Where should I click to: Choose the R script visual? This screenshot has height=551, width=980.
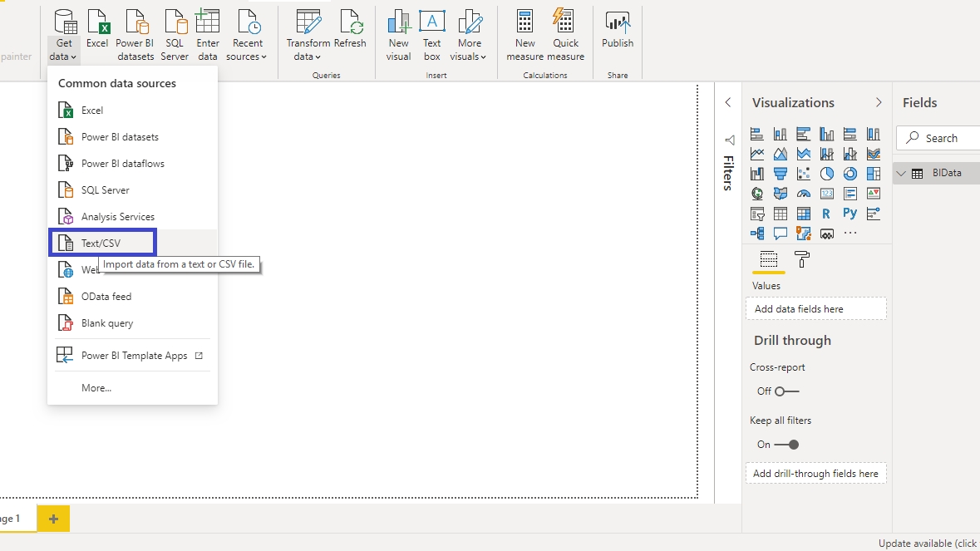pos(826,214)
